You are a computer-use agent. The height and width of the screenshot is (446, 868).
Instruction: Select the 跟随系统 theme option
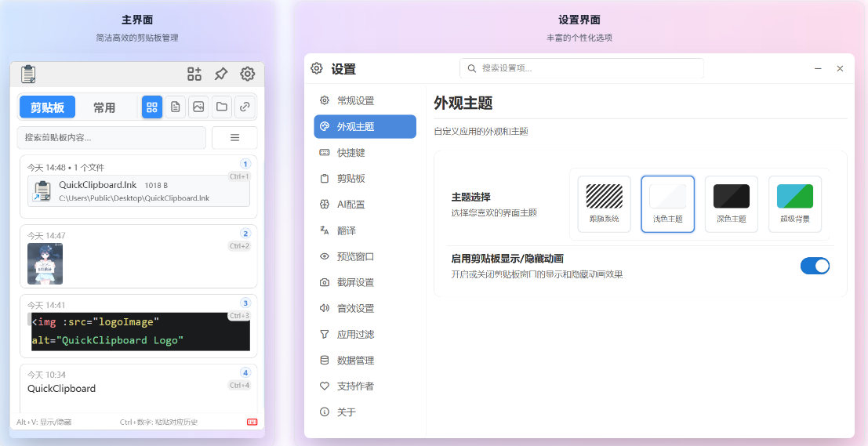(604, 204)
